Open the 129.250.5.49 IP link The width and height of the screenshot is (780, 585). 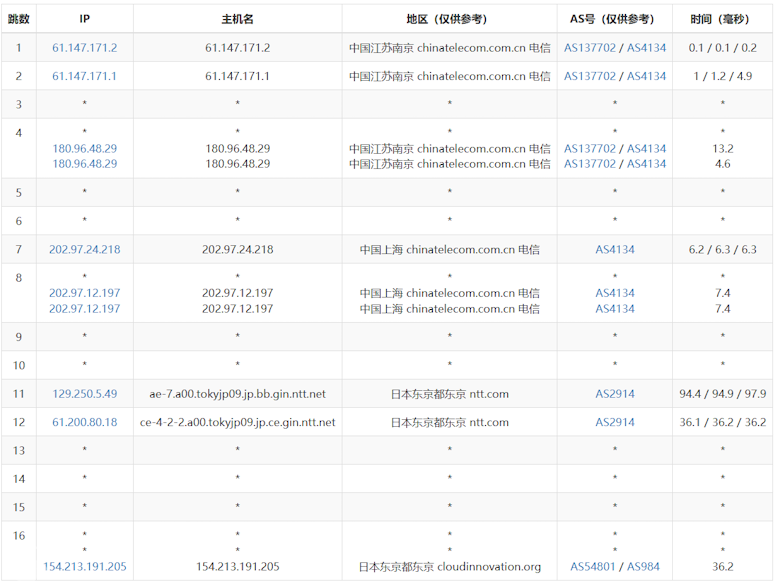(84, 394)
